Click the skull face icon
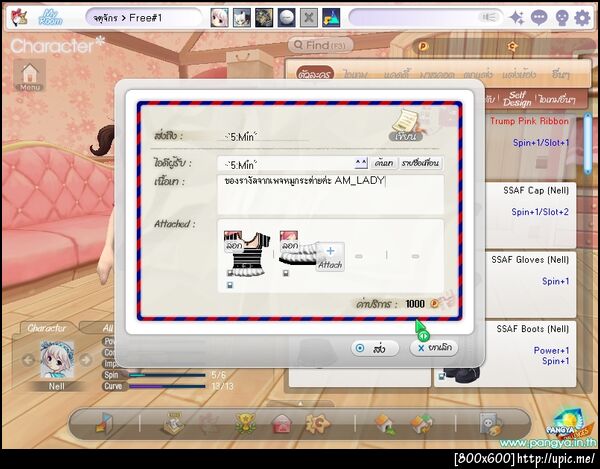 (561, 18)
